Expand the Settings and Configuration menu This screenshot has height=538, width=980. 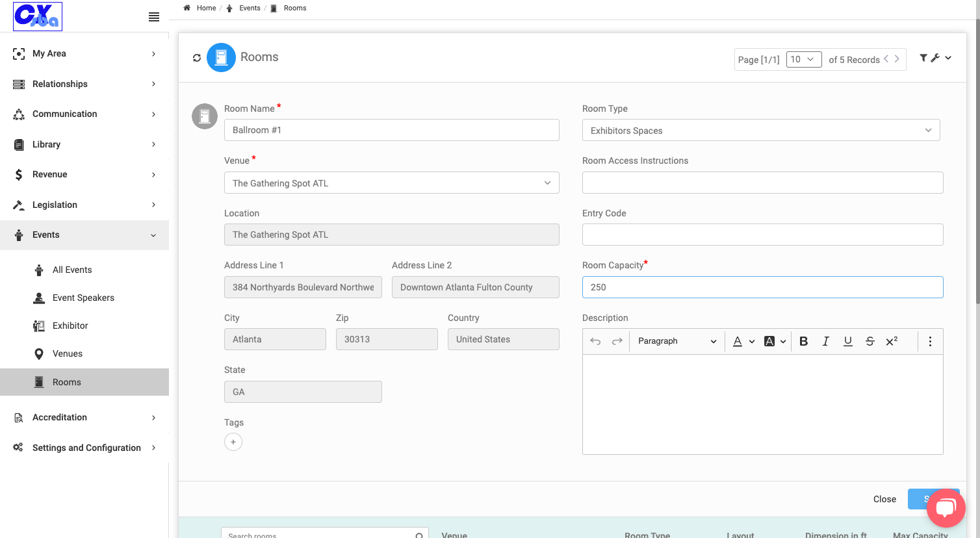(84, 448)
